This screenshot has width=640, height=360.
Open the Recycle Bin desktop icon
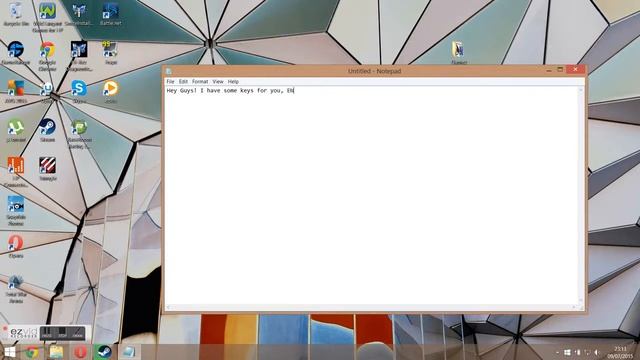tap(16, 13)
